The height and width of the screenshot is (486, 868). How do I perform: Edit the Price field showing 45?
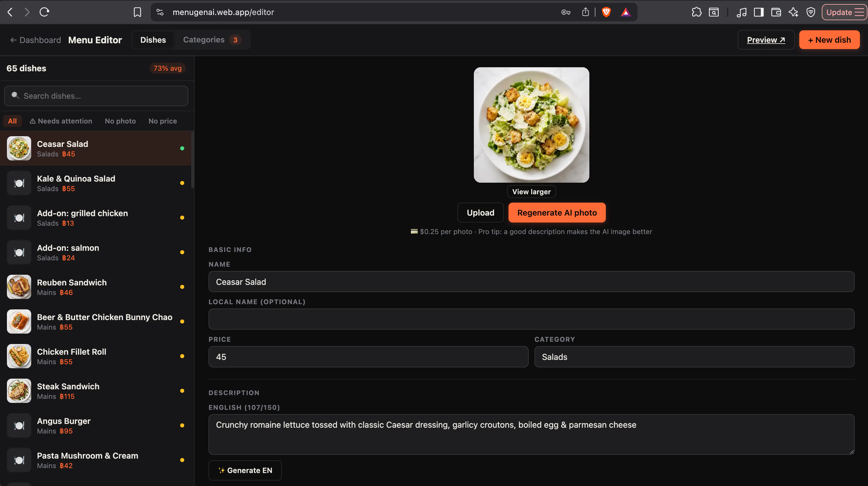pos(368,357)
